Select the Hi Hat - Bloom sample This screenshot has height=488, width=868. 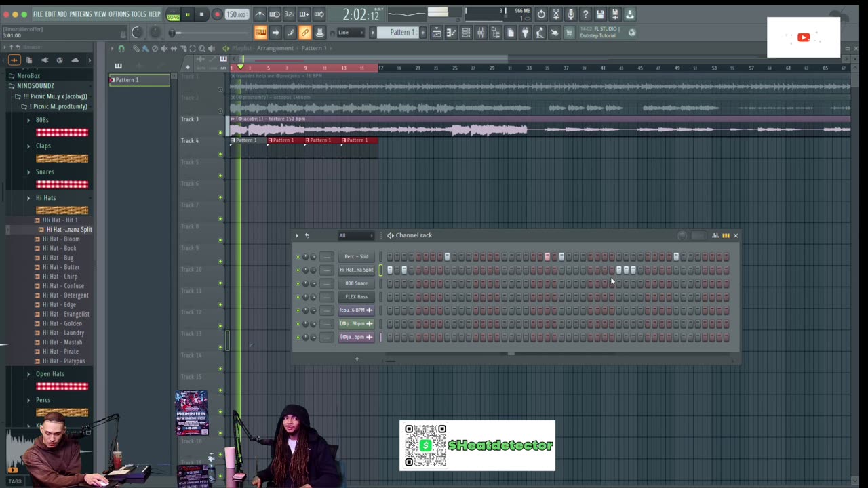pyautogui.click(x=61, y=239)
